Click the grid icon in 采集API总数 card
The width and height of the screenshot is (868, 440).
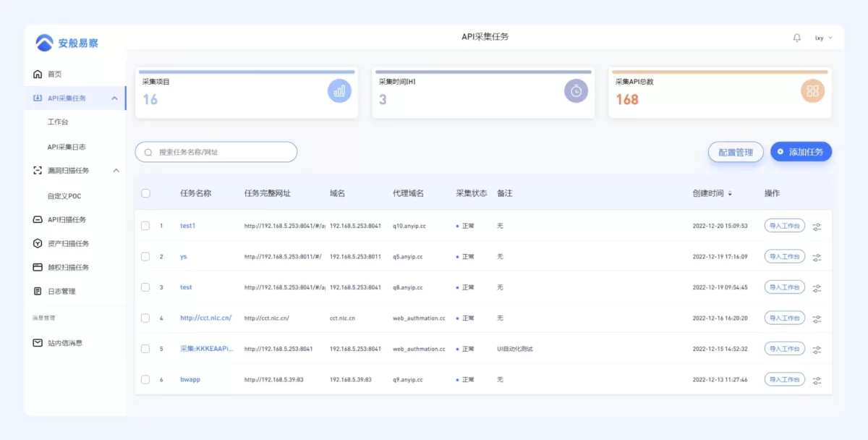(812, 90)
